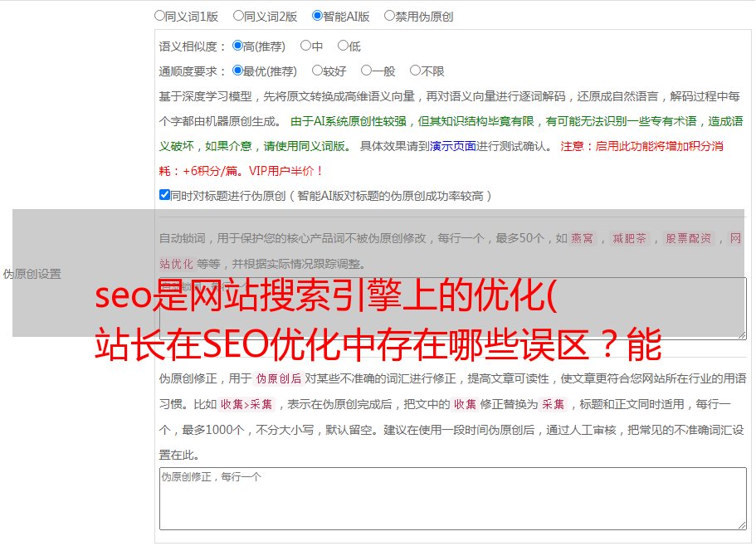Focus the 自动锁词 textarea
This screenshot has width=756, height=546.
tap(453, 309)
